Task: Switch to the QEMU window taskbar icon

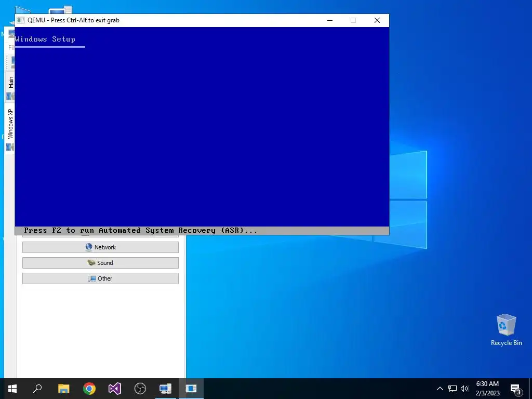Action: pos(191,389)
